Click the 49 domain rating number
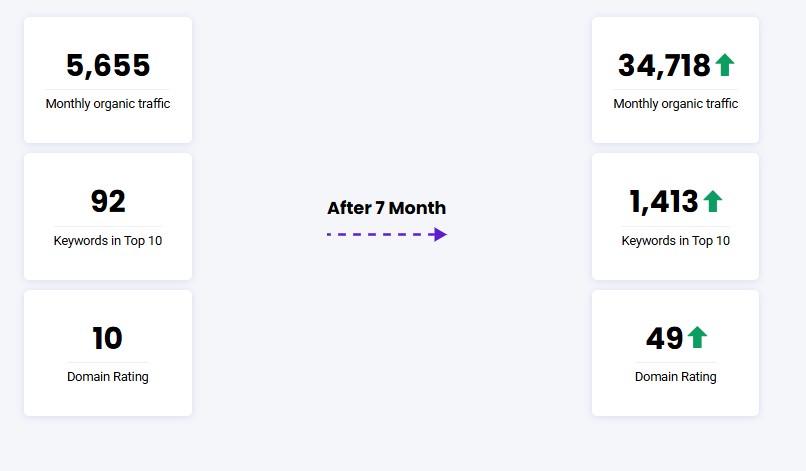The height and width of the screenshot is (471, 806). 665,338
